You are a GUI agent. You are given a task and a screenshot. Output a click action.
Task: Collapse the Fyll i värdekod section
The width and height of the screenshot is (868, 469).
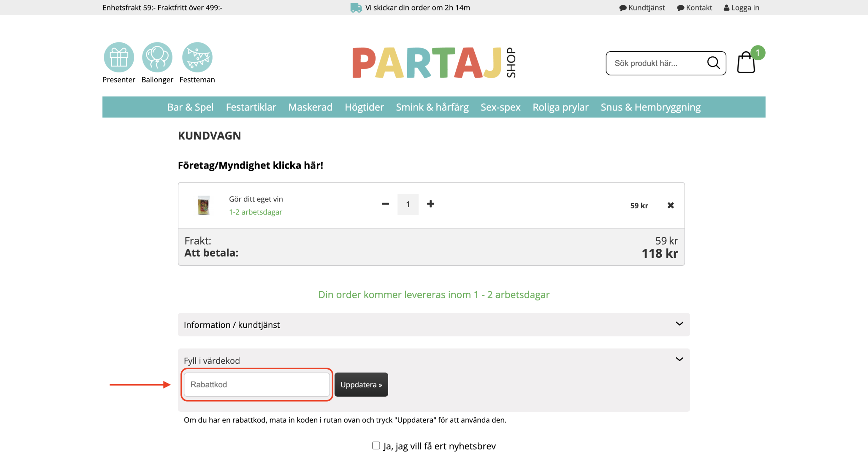(679, 359)
